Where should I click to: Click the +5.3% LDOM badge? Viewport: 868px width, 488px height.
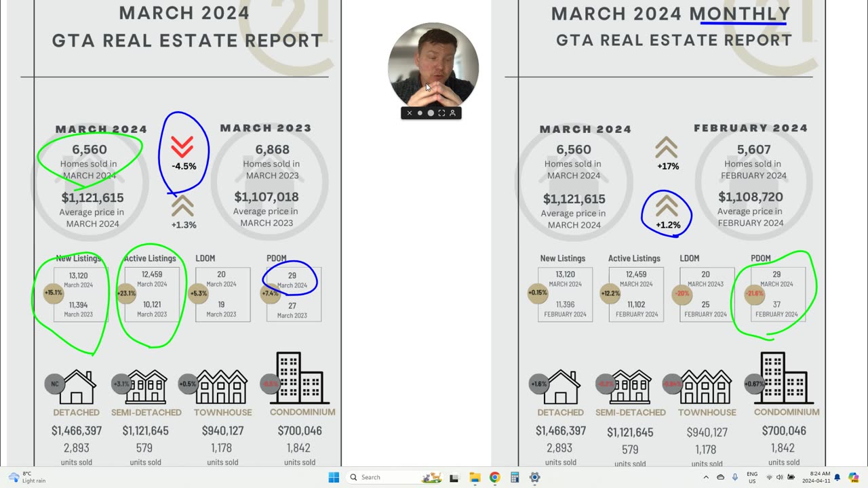(198, 293)
